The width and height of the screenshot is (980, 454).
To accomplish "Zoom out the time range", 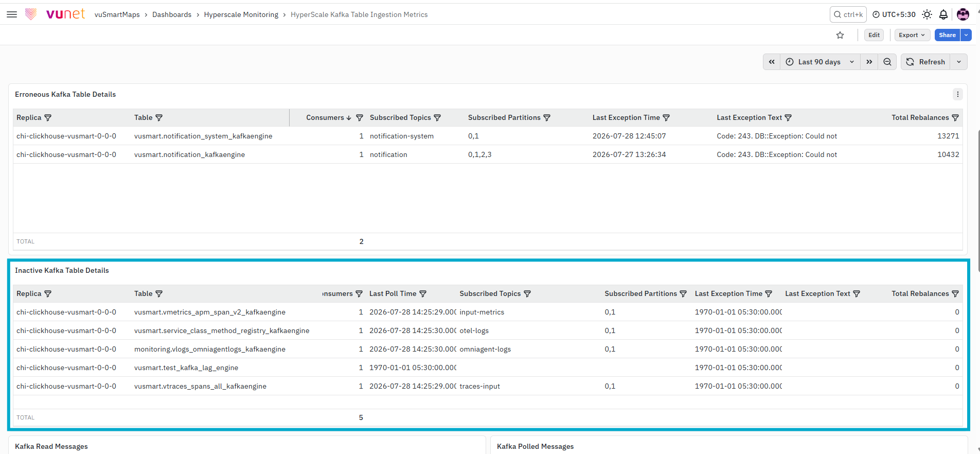I will click(887, 62).
